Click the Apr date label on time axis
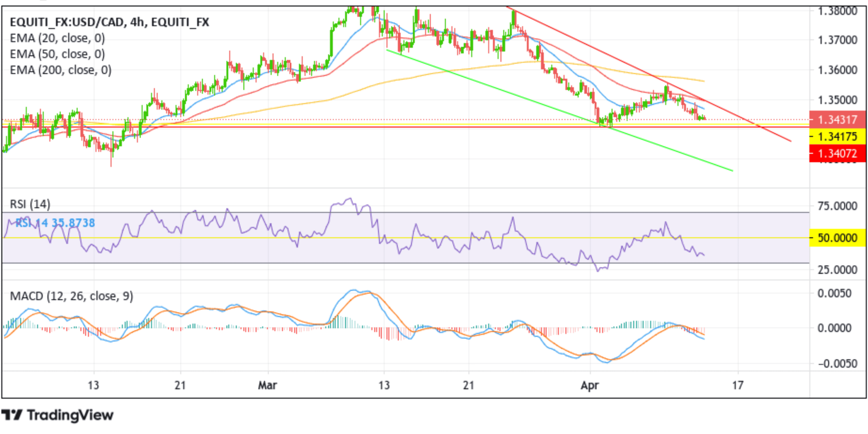 coord(590,386)
